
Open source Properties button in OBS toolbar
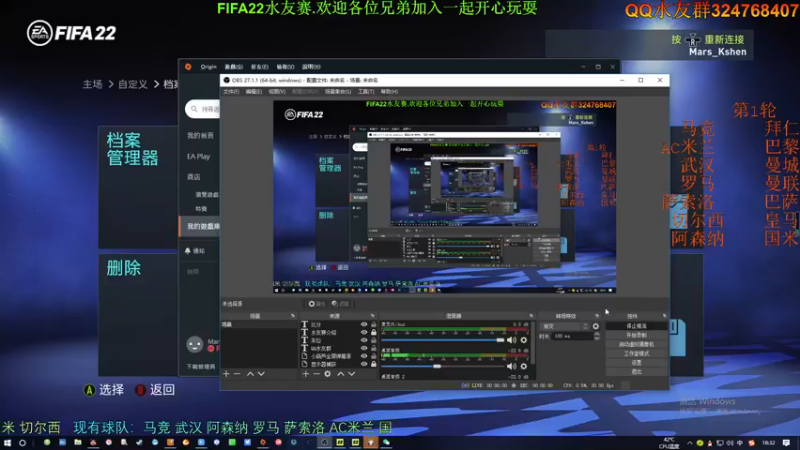316,304
